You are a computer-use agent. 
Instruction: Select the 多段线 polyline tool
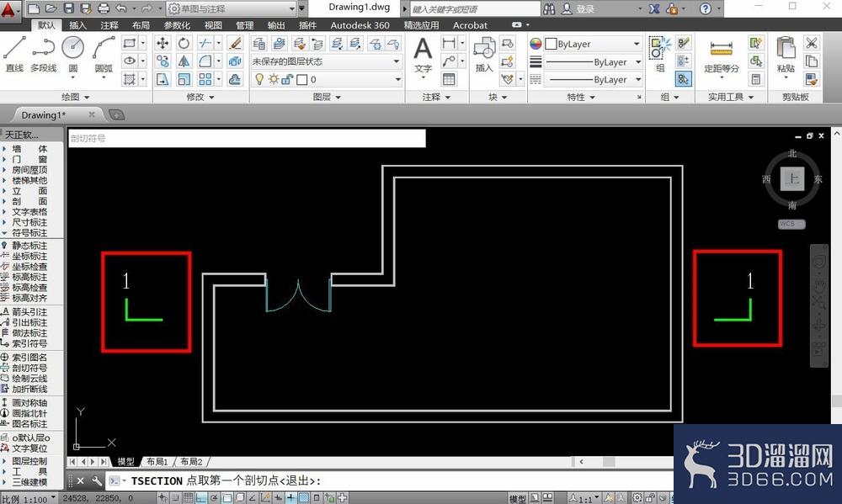tap(44, 54)
